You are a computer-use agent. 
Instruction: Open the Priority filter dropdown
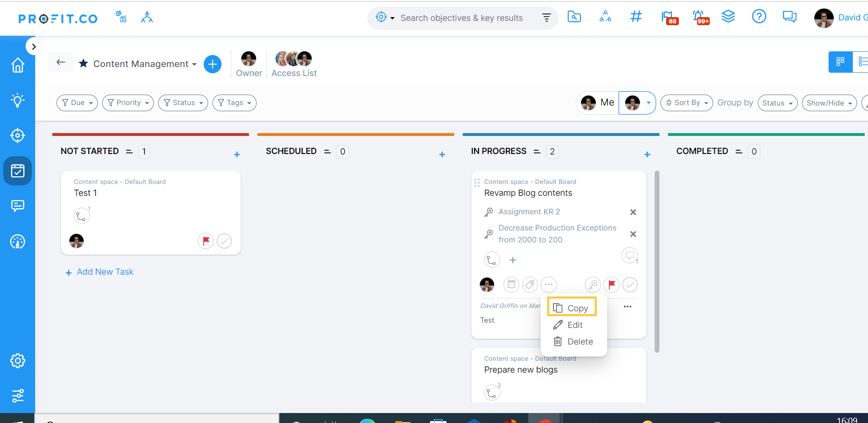(x=128, y=103)
